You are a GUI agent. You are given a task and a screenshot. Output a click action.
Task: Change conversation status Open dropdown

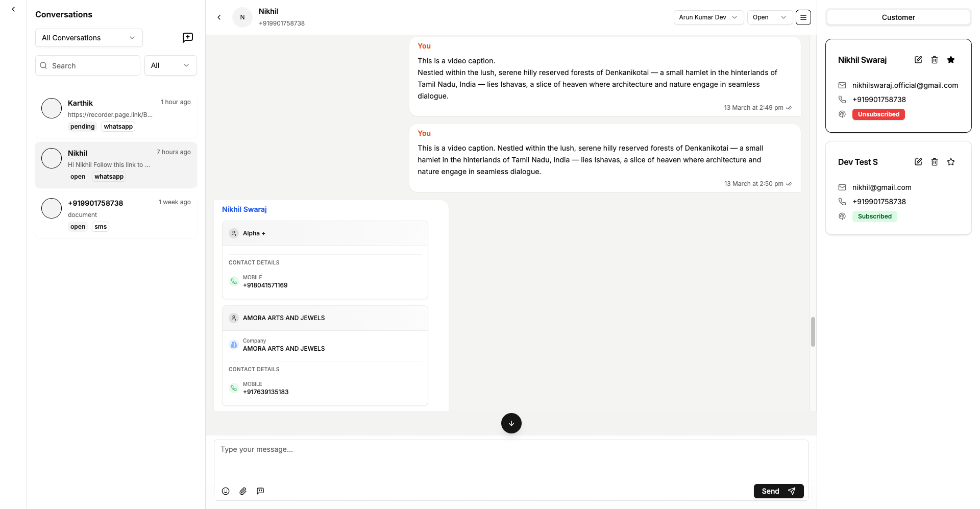pyautogui.click(x=770, y=17)
